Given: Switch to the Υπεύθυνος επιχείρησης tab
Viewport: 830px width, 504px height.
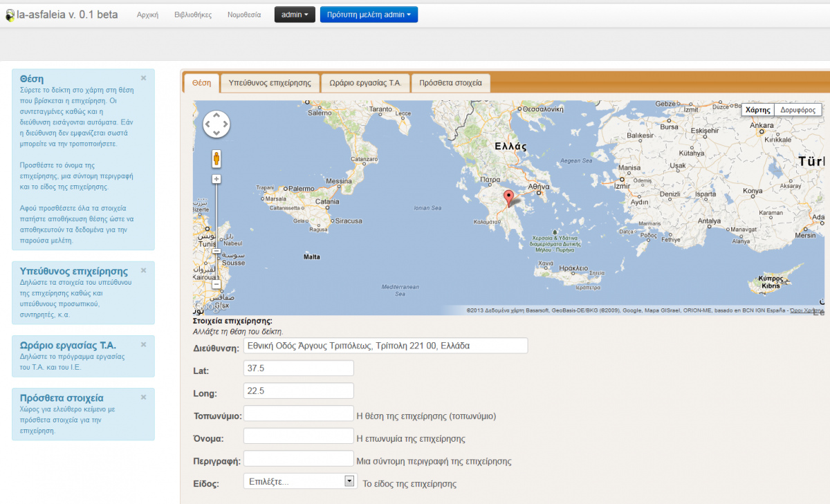Looking at the screenshot, I should 270,83.
